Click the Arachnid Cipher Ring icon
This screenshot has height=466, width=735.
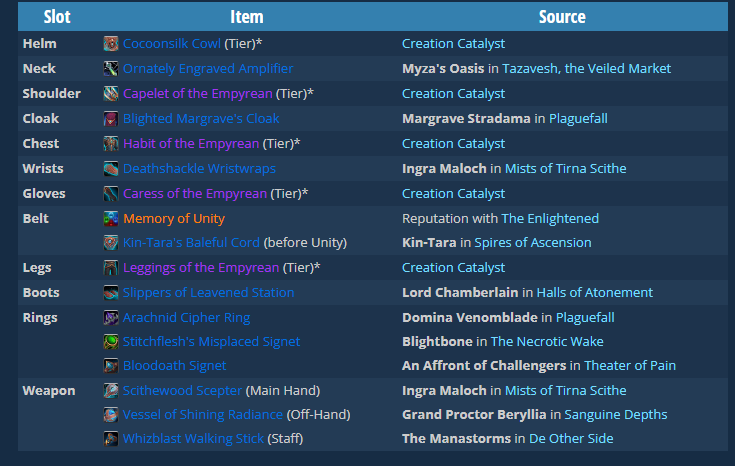click(111, 318)
